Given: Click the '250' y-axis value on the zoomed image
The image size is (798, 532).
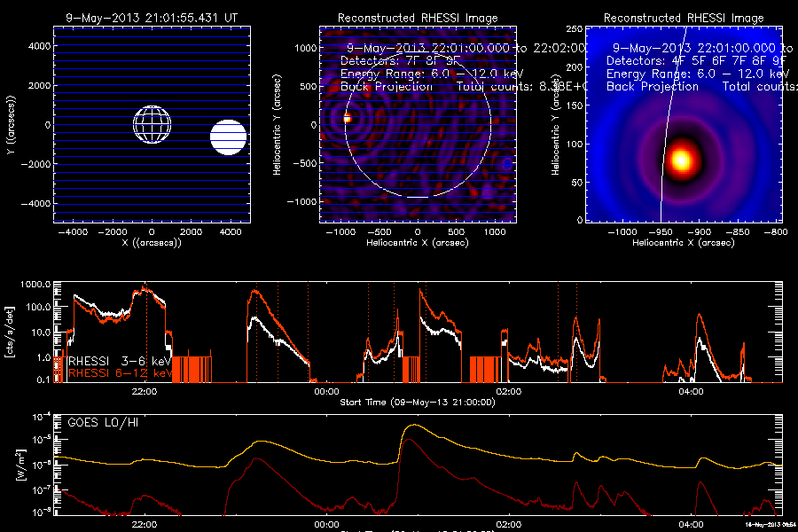Looking at the screenshot, I should click(x=575, y=29).
